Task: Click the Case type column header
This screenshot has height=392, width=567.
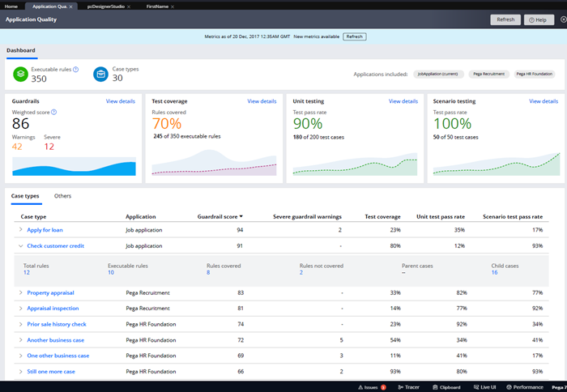Action: coord(33,216)
